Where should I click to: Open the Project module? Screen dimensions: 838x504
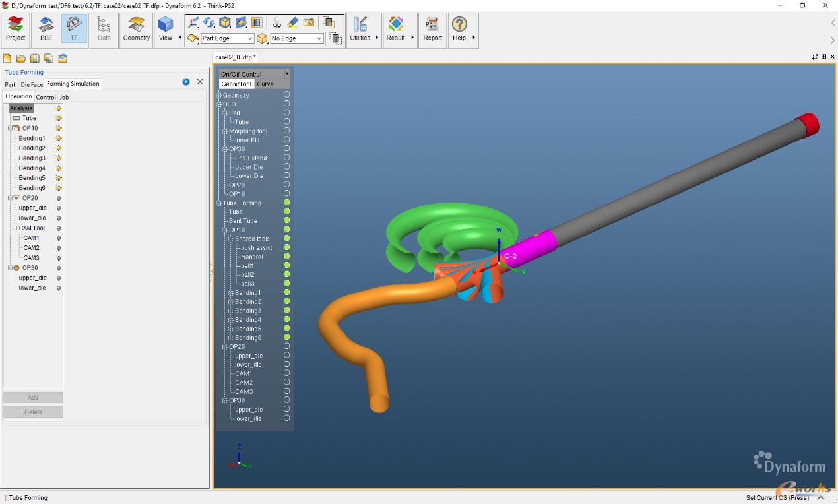coord(15,29)
